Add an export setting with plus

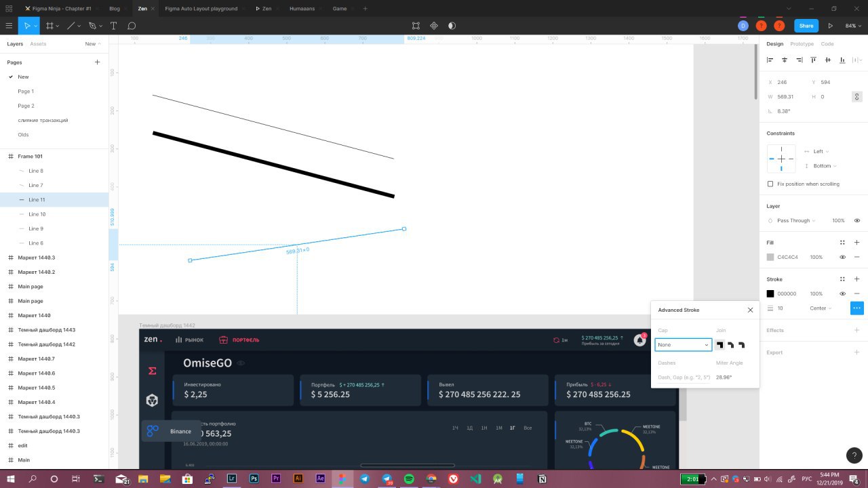click(857, 352)
